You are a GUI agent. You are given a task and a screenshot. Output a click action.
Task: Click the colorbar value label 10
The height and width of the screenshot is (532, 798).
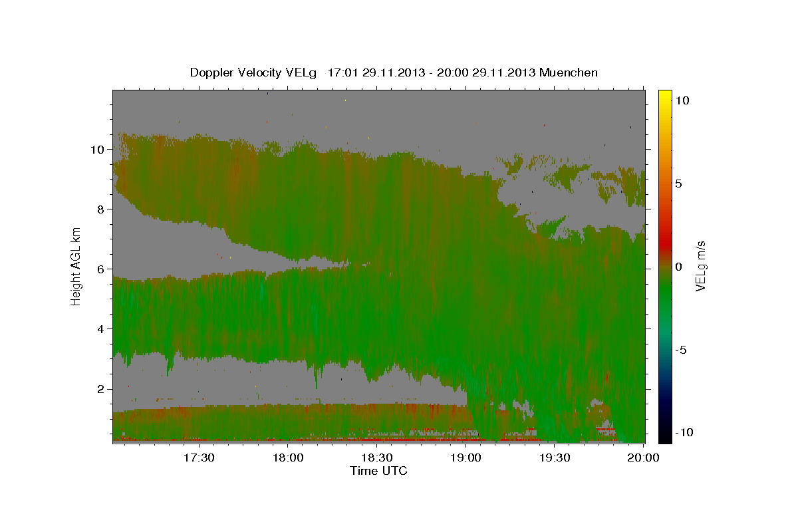682,100
